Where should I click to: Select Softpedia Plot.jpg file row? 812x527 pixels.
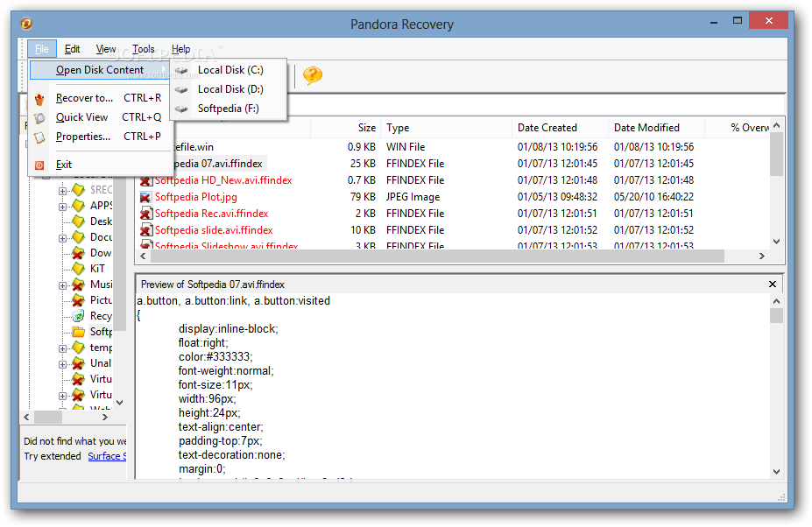454,197
